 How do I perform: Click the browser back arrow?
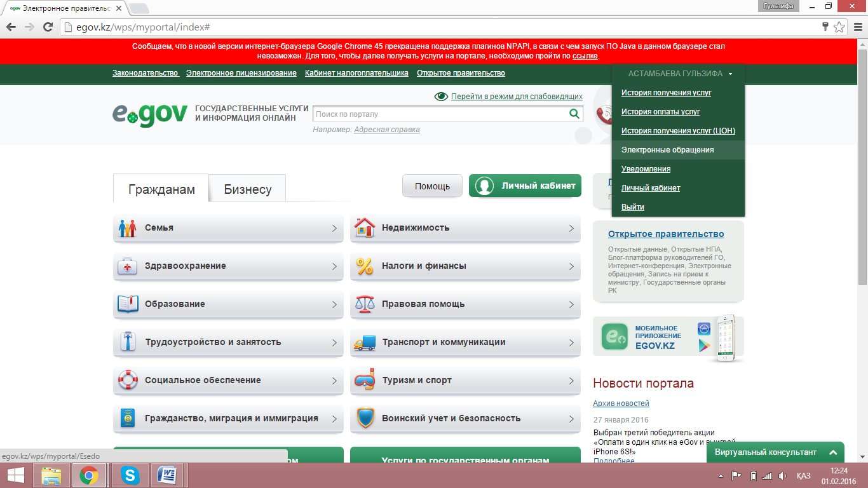(11, 27)
